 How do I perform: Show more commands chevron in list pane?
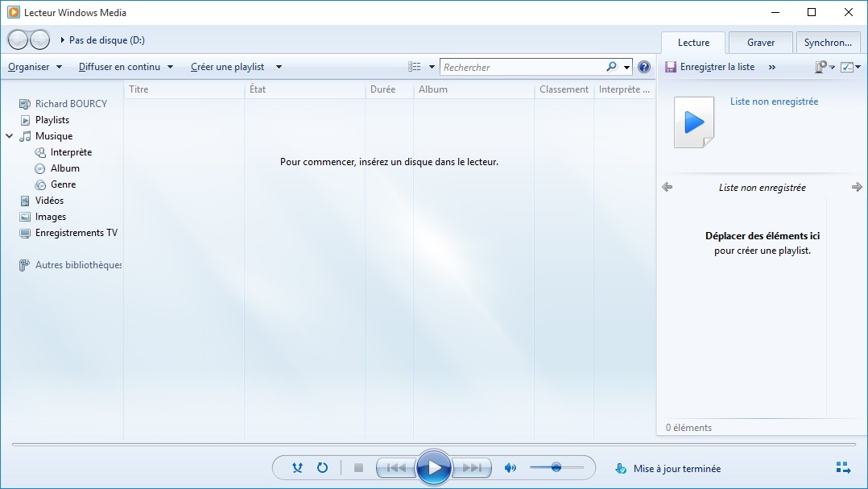tap(771, 67)
